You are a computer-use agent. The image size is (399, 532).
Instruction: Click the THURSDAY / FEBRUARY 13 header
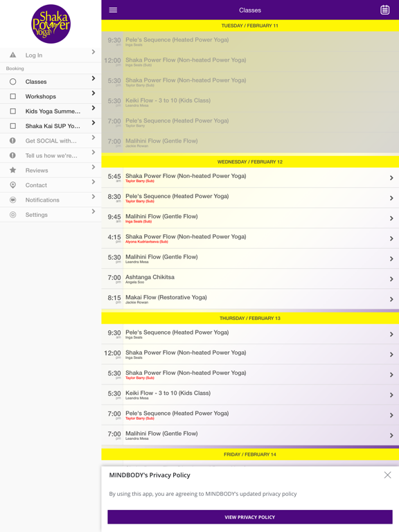[x=250, y=318]
